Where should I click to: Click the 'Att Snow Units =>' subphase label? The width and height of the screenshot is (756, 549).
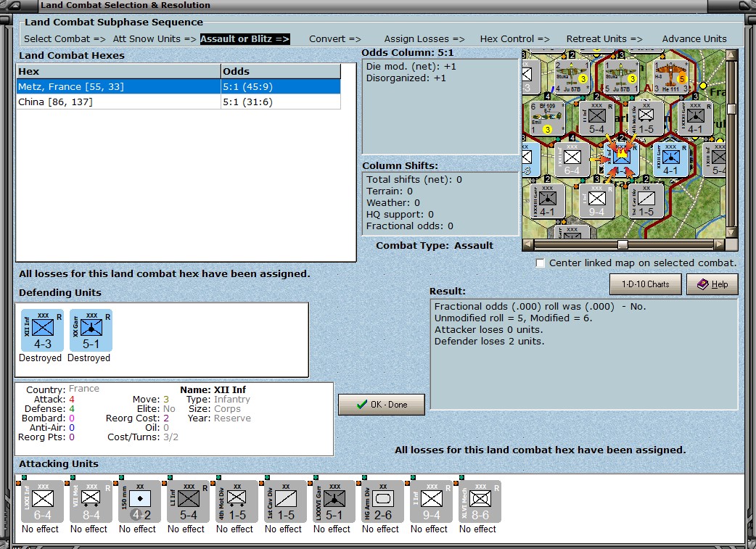pos(155,39)
